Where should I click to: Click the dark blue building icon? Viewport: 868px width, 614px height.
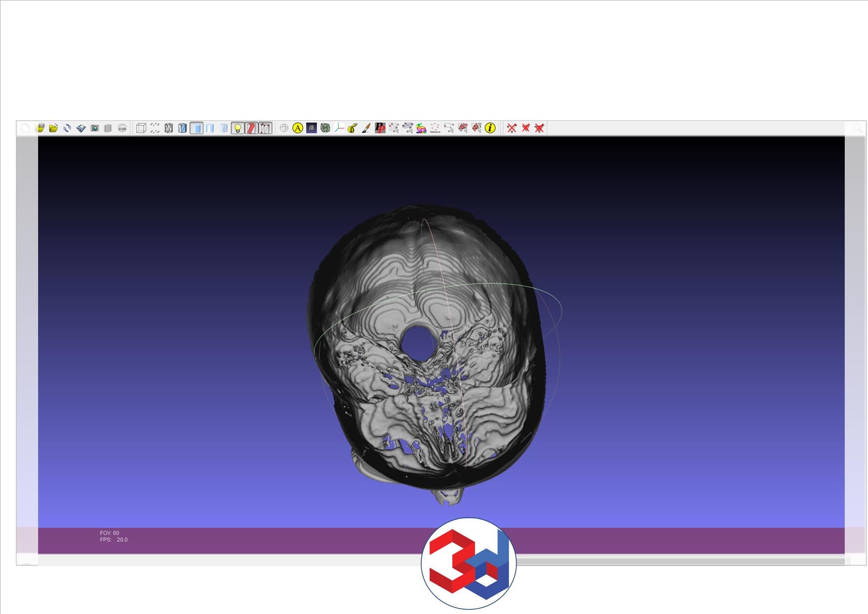coord(311,128)
